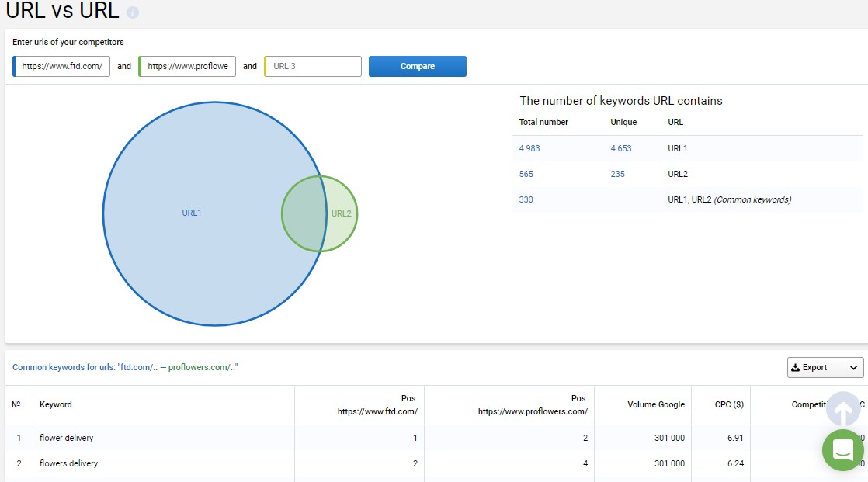Click the info icon beside URL vs URL
This screenshot has height=482, width=868.
(x=132, y=12)
